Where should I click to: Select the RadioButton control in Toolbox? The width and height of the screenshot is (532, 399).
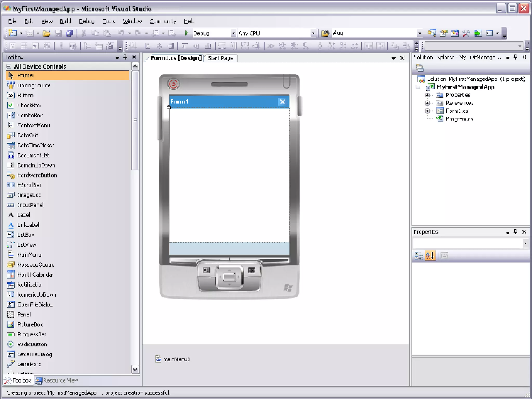pyautogui.click(x=67, y=344)
